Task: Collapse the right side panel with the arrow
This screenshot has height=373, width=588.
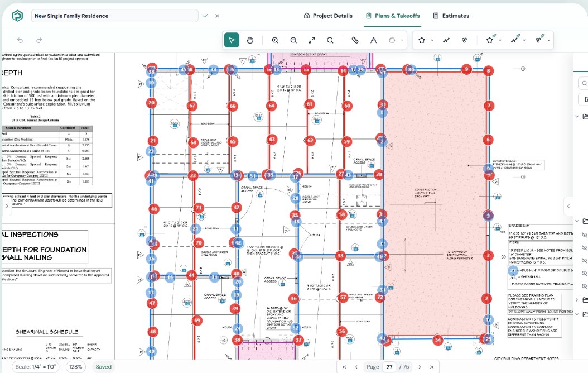Action: pos(568,206)
